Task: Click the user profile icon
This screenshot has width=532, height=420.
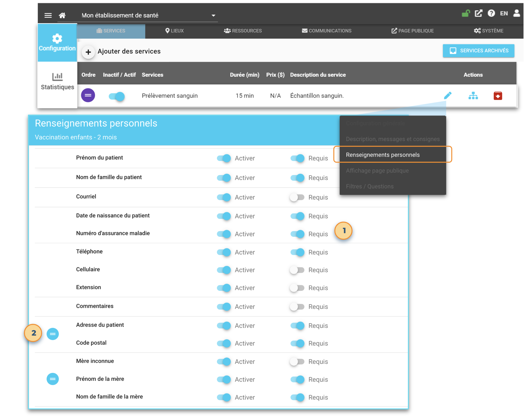Action: click(516, 13)
